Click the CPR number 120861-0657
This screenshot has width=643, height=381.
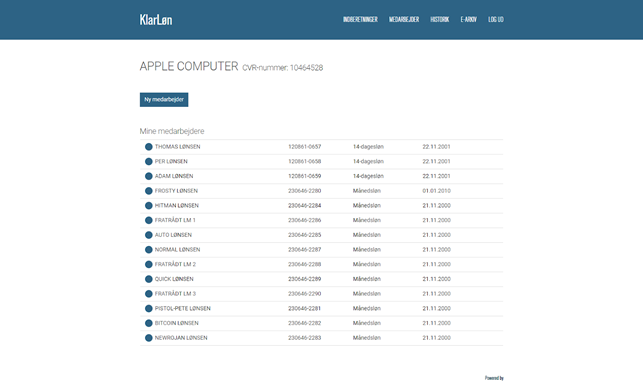[305, 147]
